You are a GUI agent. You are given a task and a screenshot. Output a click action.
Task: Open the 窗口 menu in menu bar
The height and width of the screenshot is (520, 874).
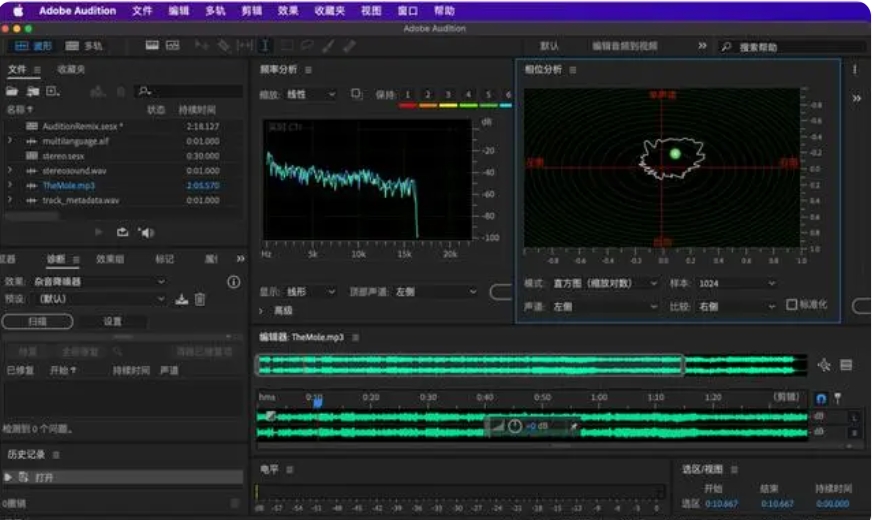tap(407, 11)
